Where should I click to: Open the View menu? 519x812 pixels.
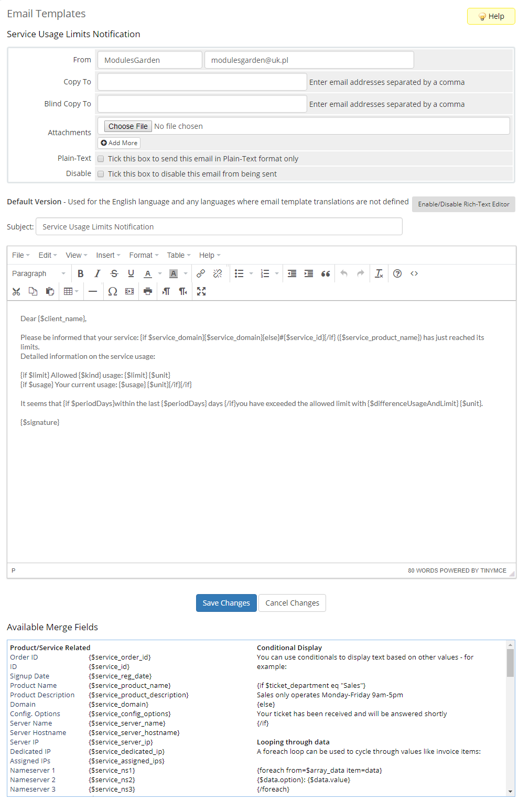point(77,255)
